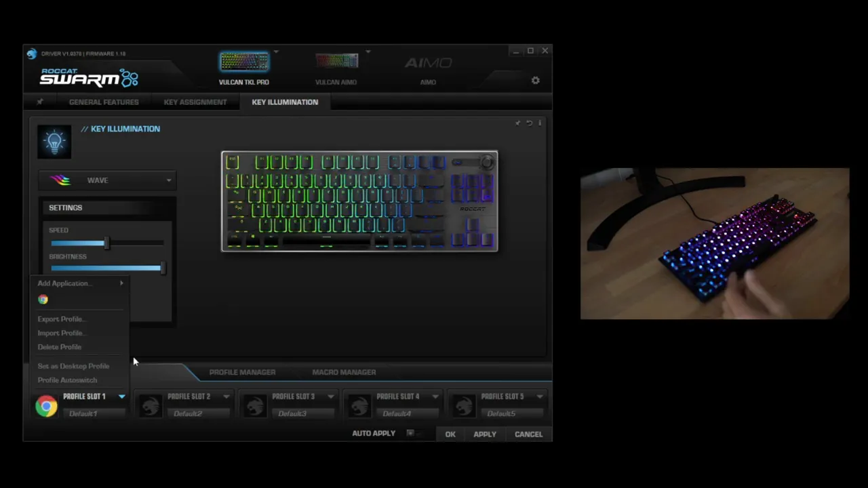This screenshot has width=868, height=488.
Task: Open Vulcan AIMO device dropdown arrow
Action: pyautogui.click(x=368, y=52)
